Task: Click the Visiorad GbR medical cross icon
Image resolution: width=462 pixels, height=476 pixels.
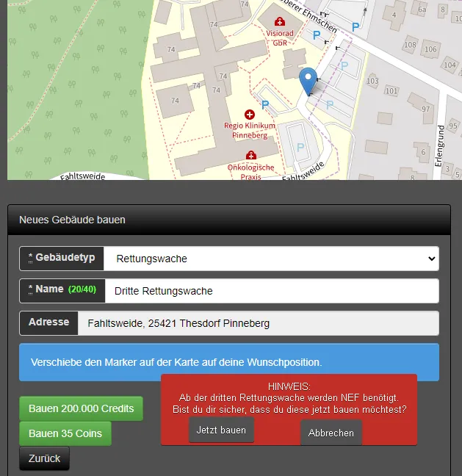Action: (279, 22)
